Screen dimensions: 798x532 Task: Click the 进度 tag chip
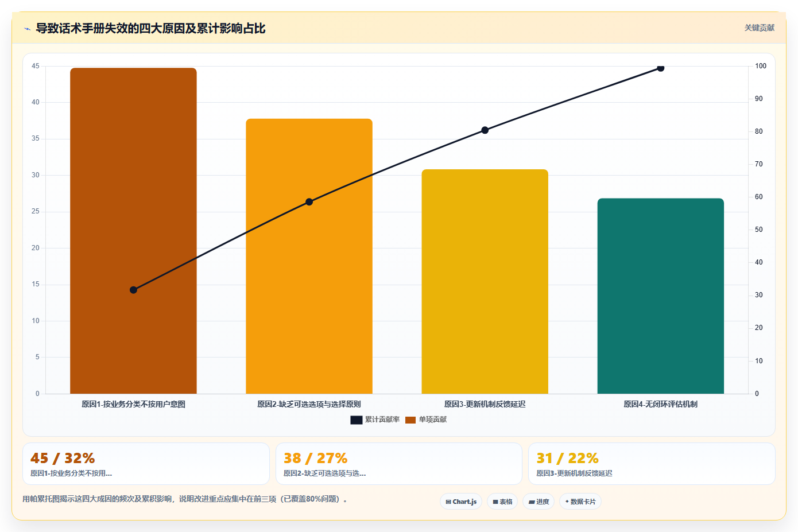(539, 502)
